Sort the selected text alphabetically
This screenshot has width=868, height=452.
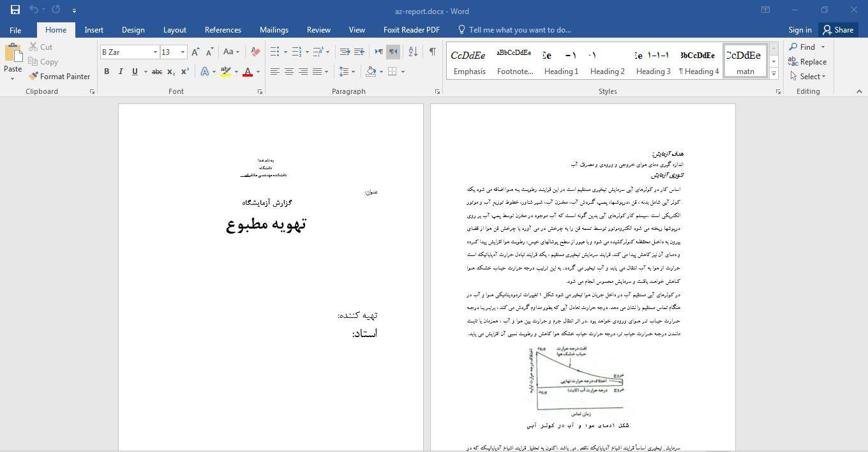[413, 52]
